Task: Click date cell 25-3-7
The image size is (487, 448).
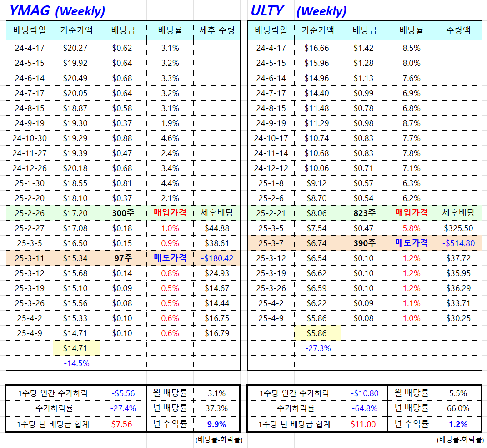Action: [x=271, y=243]
